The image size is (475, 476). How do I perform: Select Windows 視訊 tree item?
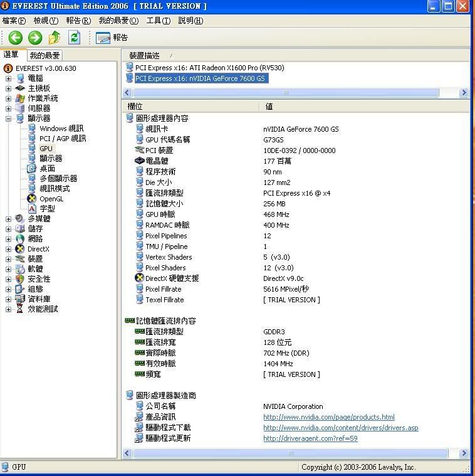pos(62,129)
